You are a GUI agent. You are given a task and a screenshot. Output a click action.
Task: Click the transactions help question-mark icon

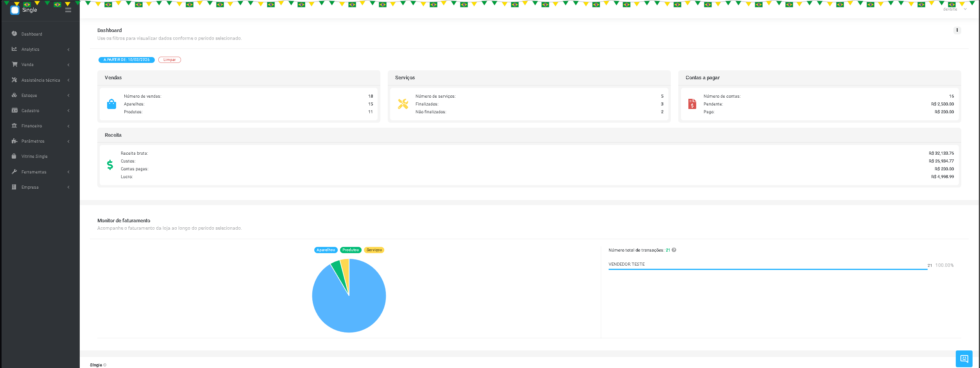pyautogui.click(x=674, y=250)
